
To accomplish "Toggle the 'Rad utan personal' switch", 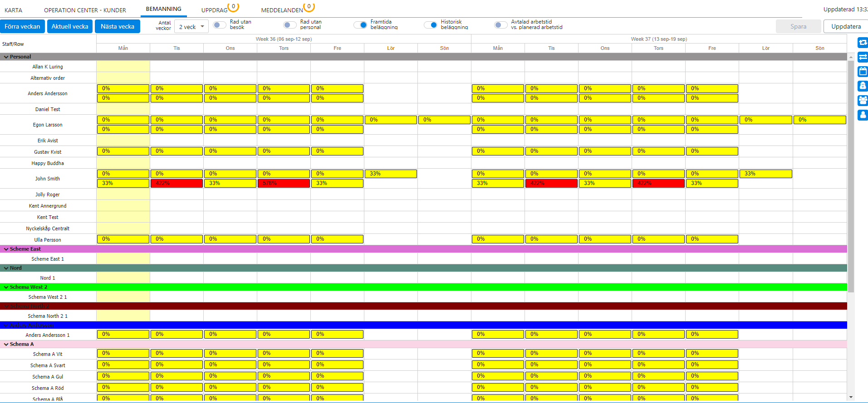I will 290,25.
